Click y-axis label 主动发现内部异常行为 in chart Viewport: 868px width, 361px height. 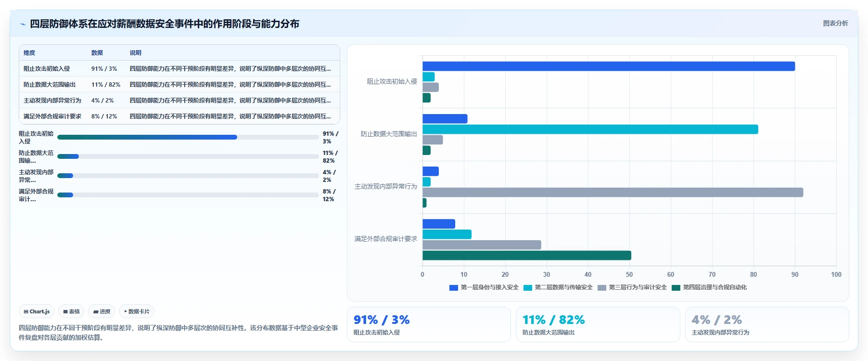click(386, 187)
